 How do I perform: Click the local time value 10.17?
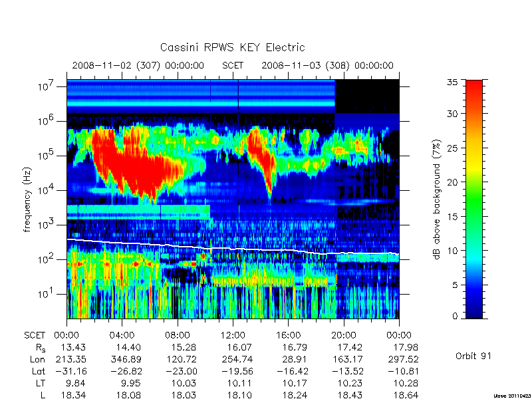pos(295,383)
